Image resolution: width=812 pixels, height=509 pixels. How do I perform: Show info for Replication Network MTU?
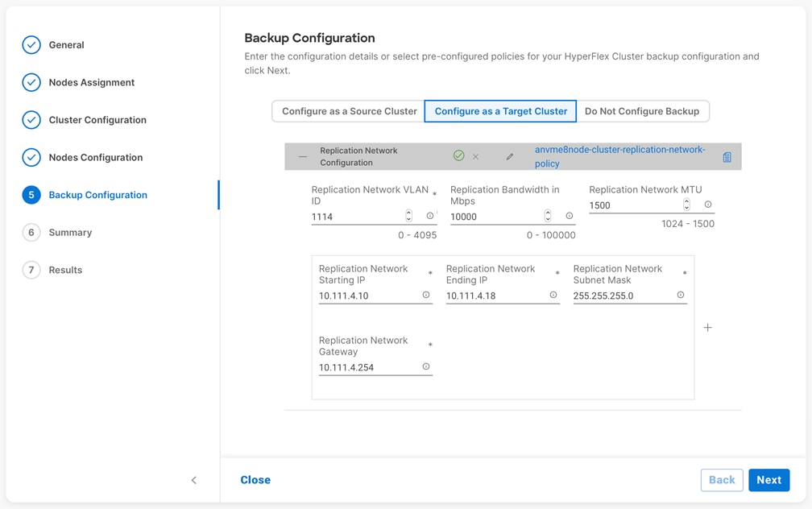pos(708,205)
